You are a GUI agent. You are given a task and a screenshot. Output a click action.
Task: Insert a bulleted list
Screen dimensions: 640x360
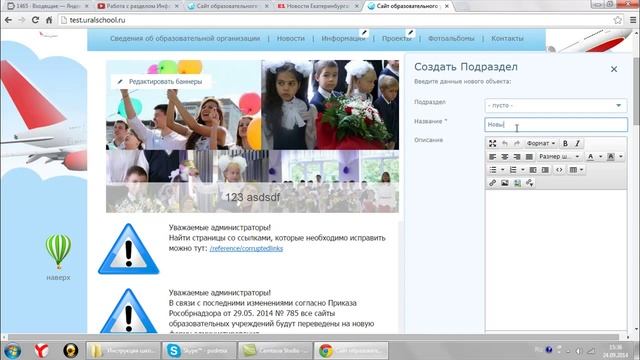pyautogui.click(x=493, y=170)
